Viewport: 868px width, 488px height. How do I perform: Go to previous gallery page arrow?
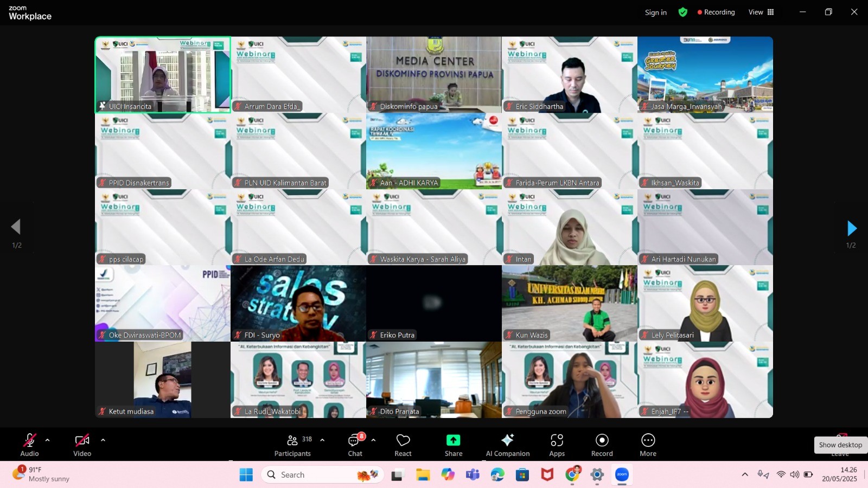[16, 227]
